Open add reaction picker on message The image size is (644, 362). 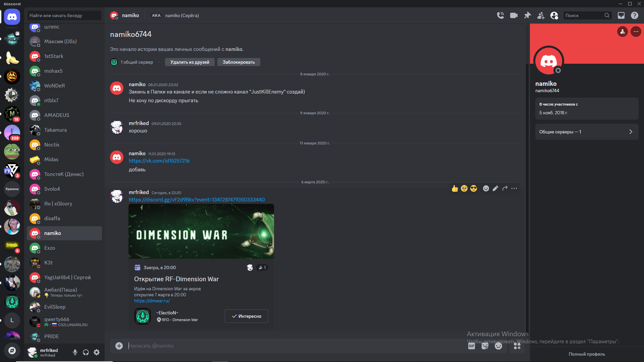(486, 188)
